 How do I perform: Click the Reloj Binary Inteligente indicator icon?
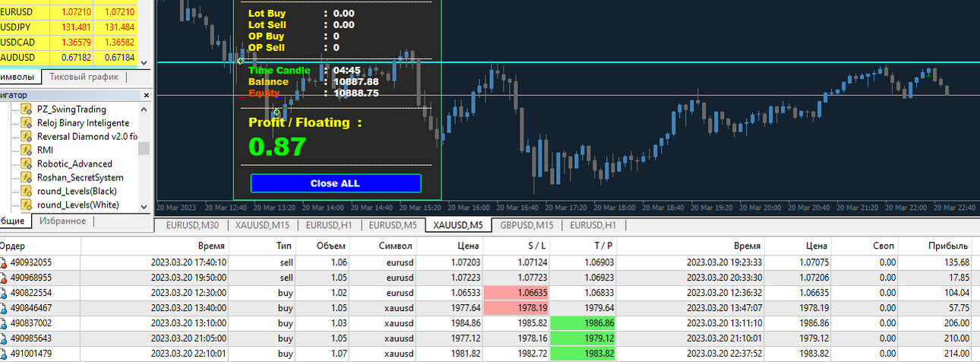(x=26, y=123)
